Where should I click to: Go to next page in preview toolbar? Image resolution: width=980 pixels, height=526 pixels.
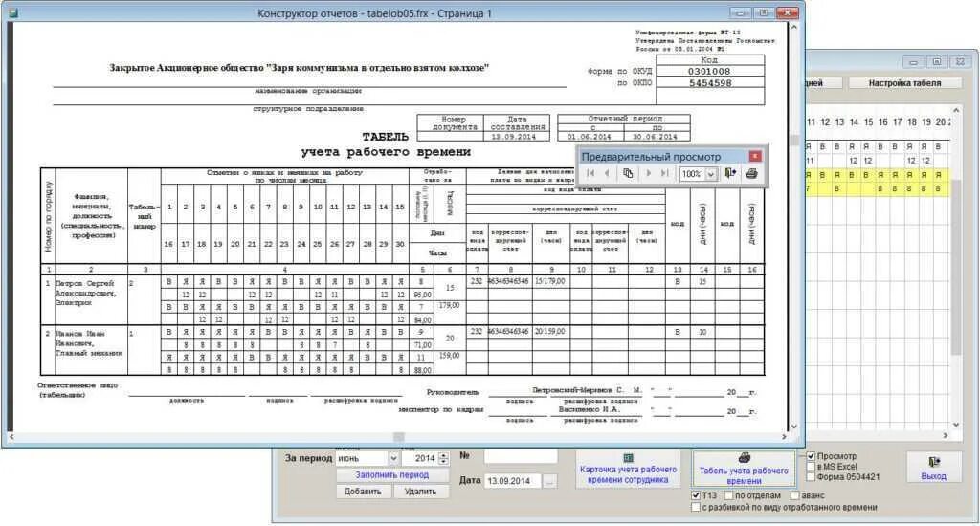coord(648,173)
